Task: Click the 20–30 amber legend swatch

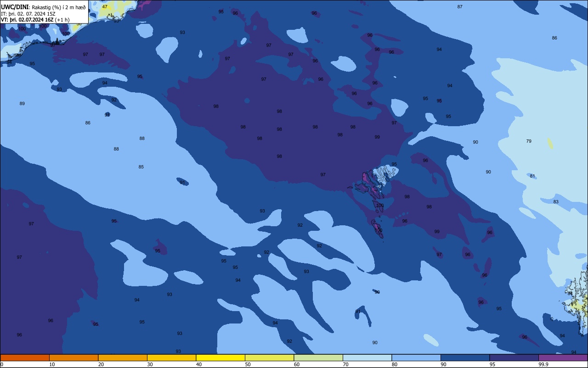Action: (123, 357)
